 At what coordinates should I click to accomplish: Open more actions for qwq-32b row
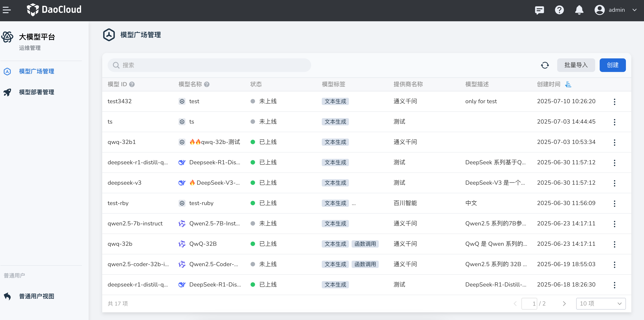click(x=614, y=244)
